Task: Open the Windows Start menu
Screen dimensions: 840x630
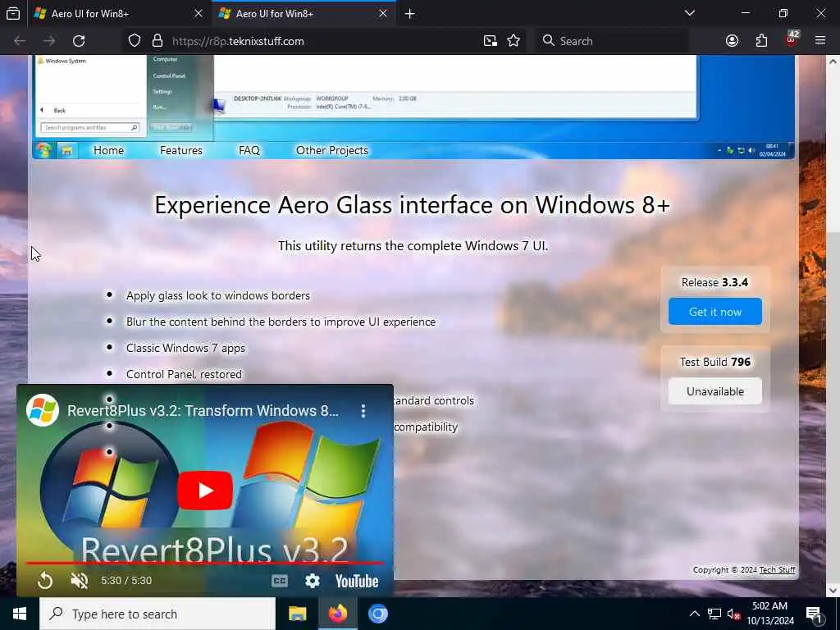Action: pos(20,614)
